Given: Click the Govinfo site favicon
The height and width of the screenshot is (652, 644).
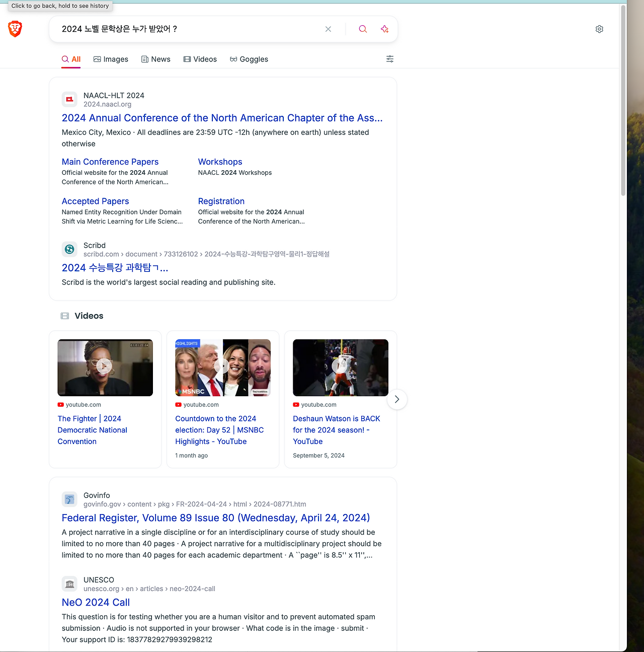Looking at the screenshot, I should click(69, 499).
